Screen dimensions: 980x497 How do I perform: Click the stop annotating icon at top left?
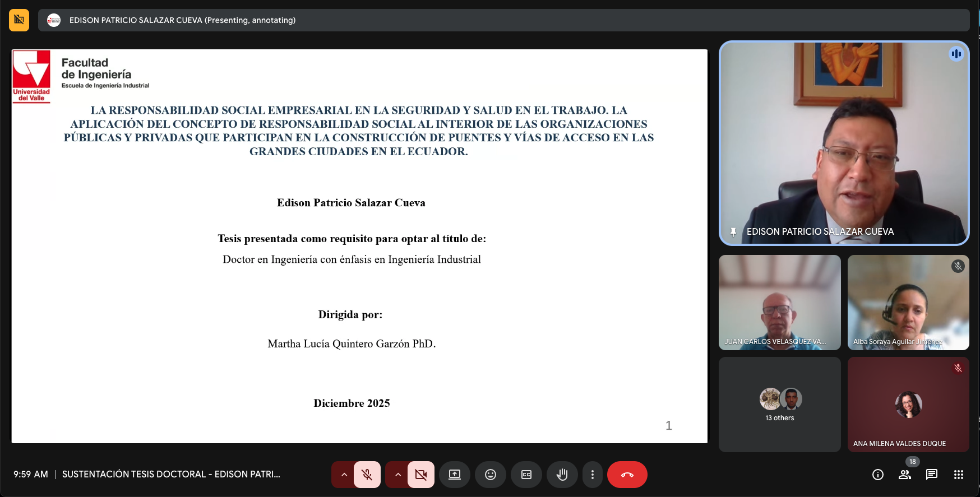19,20
